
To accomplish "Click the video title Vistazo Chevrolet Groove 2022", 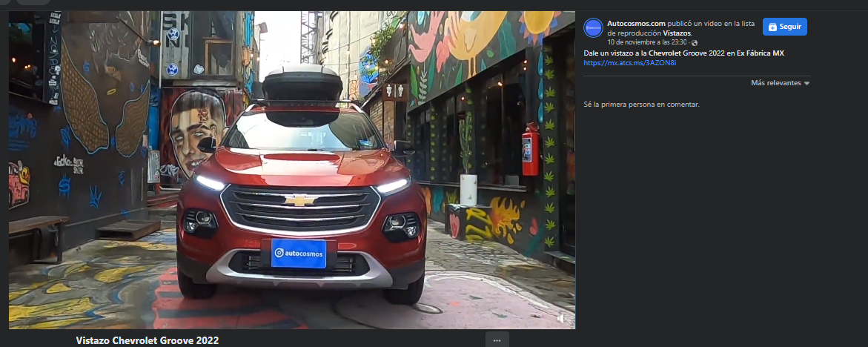I will coord(148,340).
